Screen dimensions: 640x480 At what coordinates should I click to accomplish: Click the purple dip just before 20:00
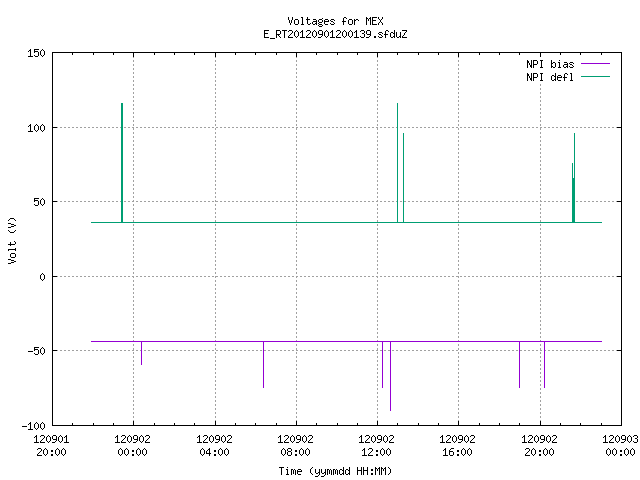coord(520,364)
